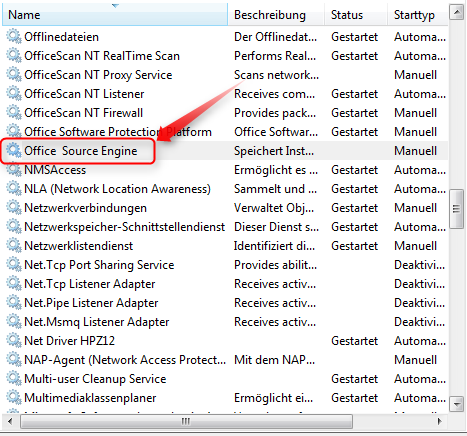Click description 'Mit dem NAP...'

click(274, 360)
